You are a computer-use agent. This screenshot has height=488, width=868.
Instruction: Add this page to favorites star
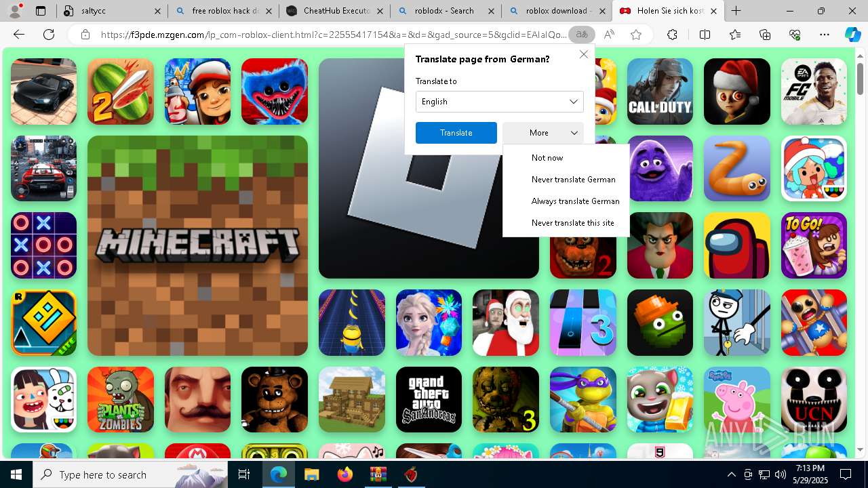point(636,35)
